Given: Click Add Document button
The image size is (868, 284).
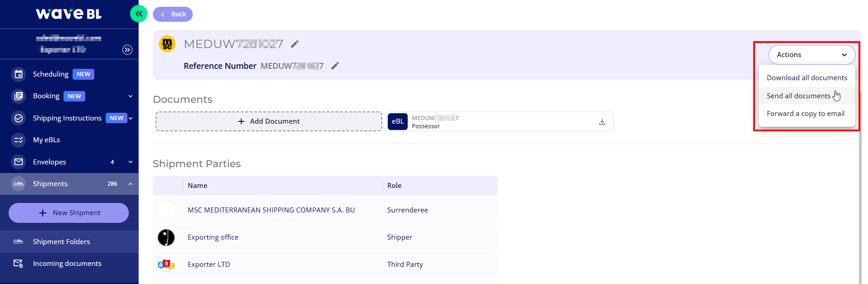Looking at the screenshot, I should coord(269,121).
